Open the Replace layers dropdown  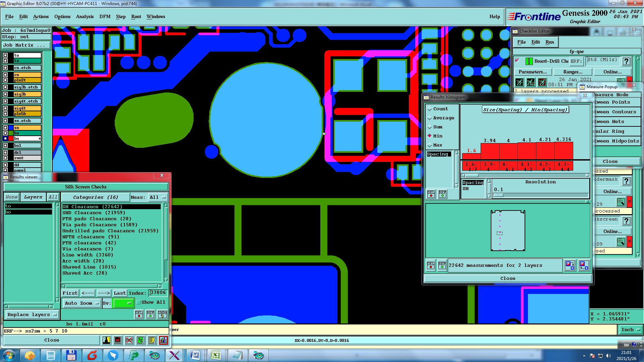pos(32,314)
